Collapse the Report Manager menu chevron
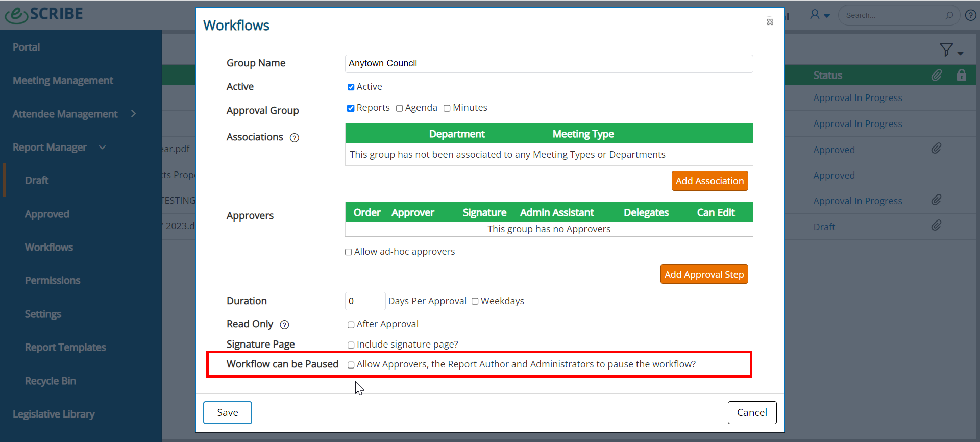The height and width of the screenshot is (442, 980). [x=102, y=147]
